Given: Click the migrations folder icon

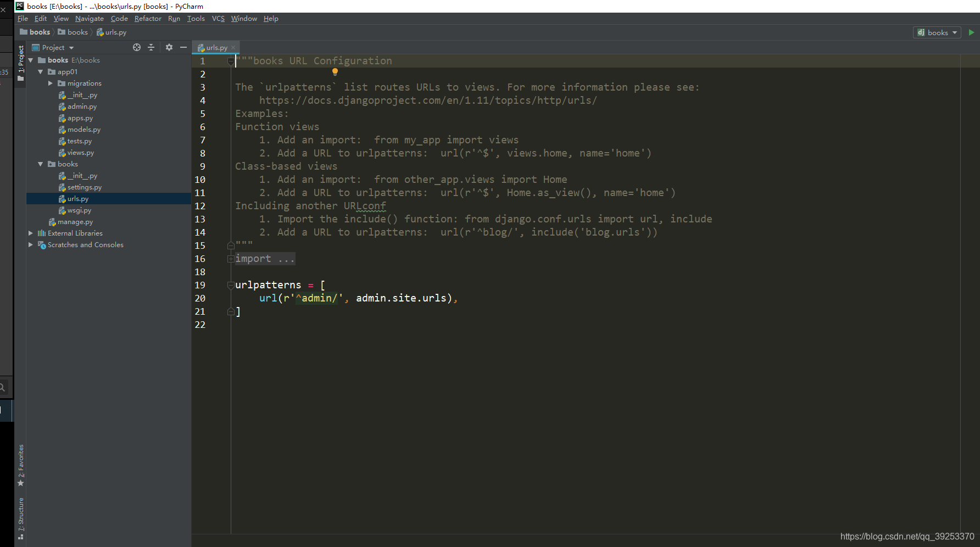Looking at the screenshot, I should 62,83.
